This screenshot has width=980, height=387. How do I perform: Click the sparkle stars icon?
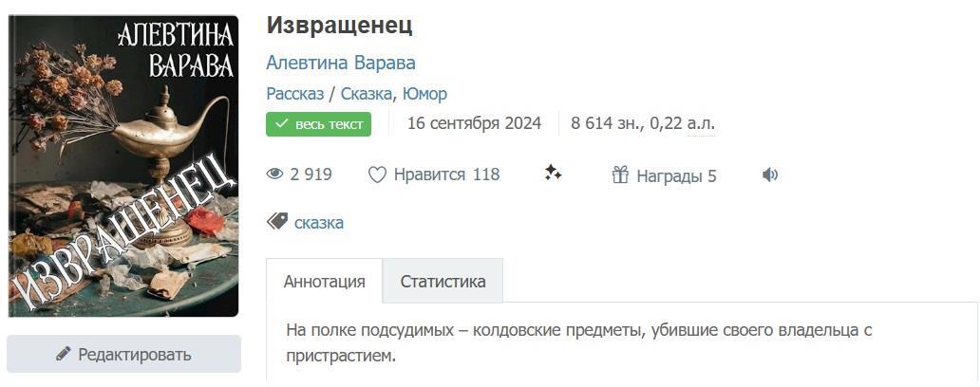[554, 173]
